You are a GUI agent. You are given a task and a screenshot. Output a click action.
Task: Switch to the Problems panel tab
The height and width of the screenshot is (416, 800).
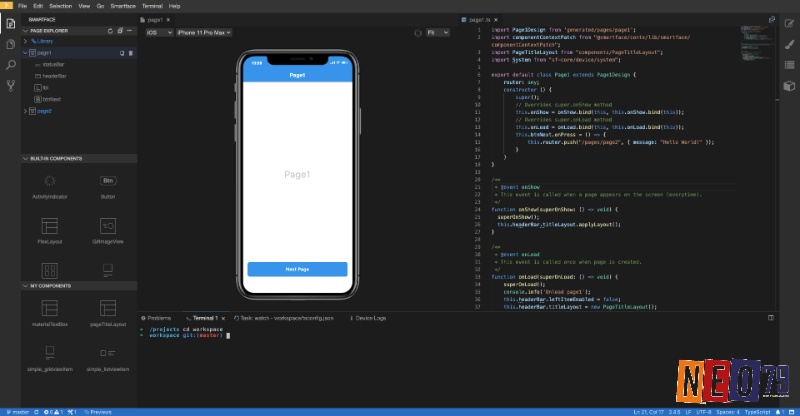[x=156, y=318]
